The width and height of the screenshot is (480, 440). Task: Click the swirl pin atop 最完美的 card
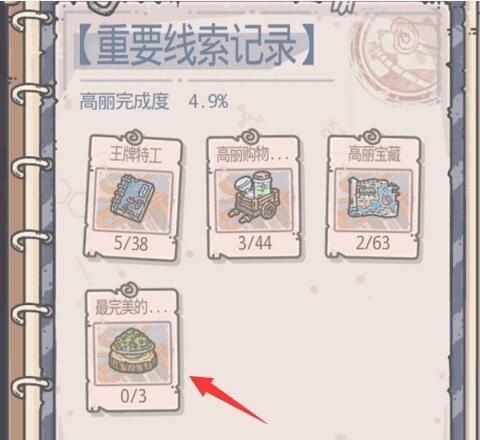129,289
